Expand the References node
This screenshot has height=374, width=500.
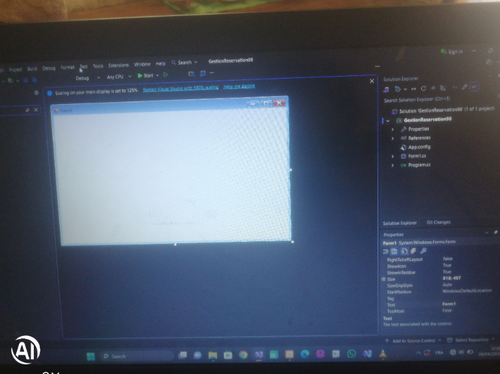(x=393, y=138)
